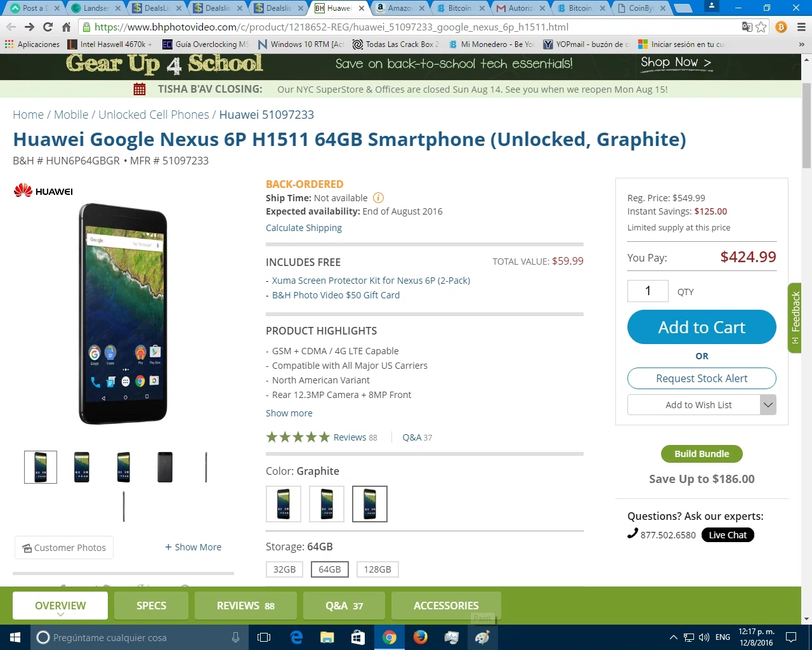Select 128GB storage option

pos(377,569)
